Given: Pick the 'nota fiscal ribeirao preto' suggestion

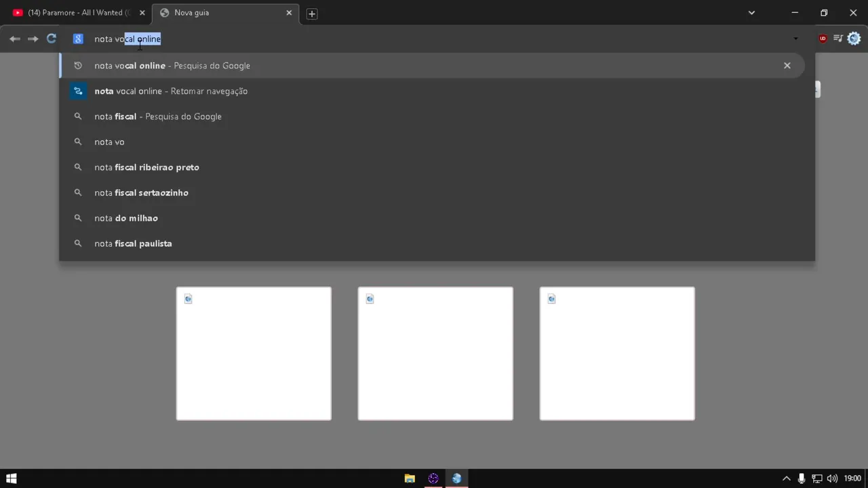Looking at the screenshot, I should 437,167.
